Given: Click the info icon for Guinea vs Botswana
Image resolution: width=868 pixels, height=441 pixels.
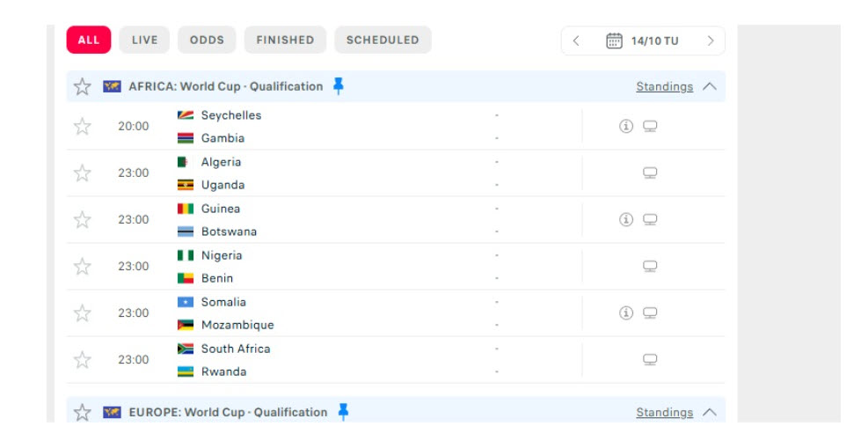Looking at the screenshot, I should (x=626, y=220).
